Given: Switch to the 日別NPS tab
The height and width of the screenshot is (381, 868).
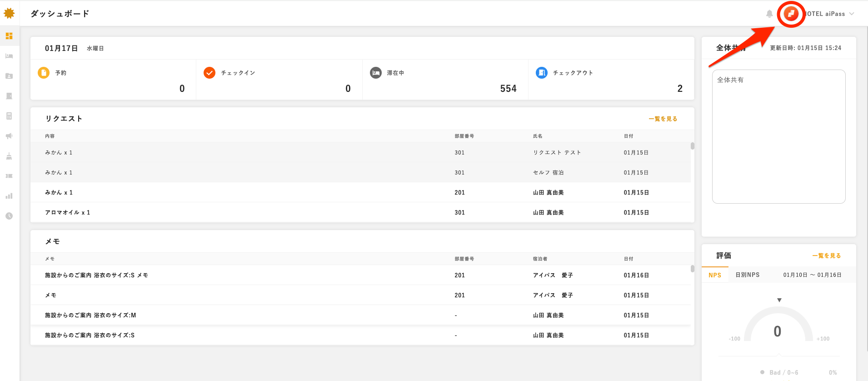Looking at the screenshot, I should [x=748, y=275].
